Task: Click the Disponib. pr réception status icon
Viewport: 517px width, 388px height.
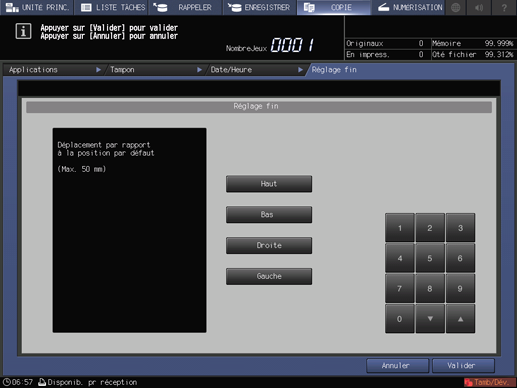Action: click(42, 382)
